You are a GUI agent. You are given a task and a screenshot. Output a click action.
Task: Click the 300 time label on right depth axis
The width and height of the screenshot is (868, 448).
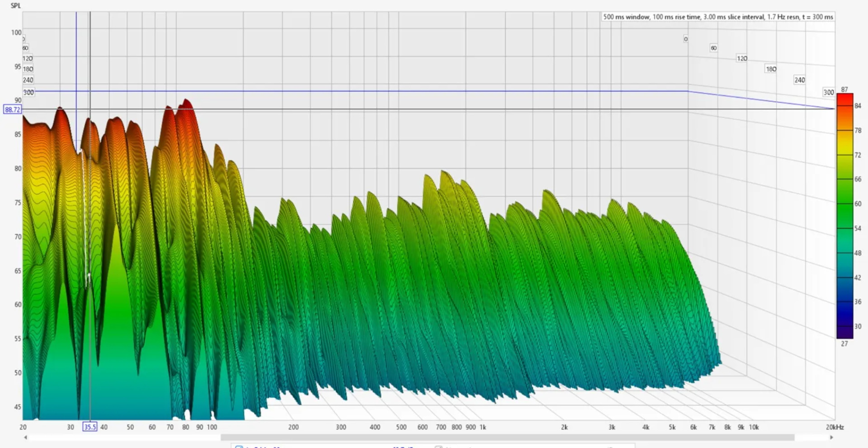[828, 92]
